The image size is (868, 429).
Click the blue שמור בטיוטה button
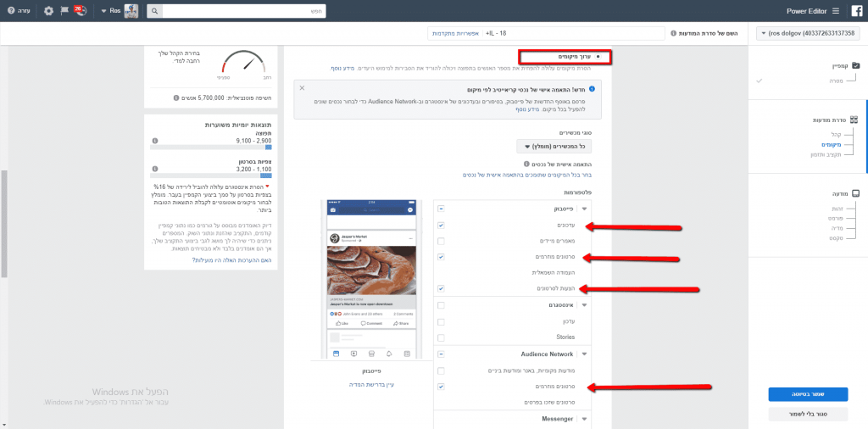pyautogui.click(x=808, y=394)
